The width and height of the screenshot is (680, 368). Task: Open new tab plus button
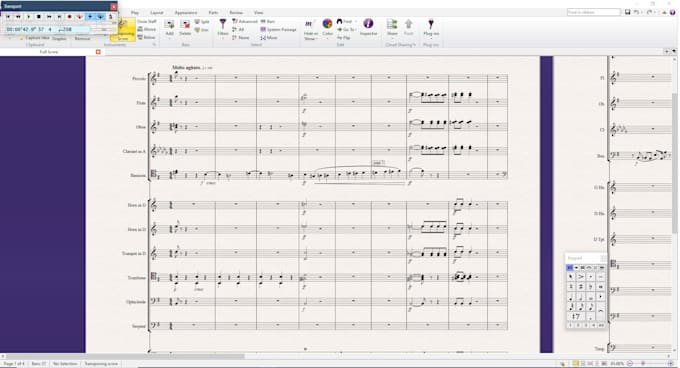tap(667, 52)
